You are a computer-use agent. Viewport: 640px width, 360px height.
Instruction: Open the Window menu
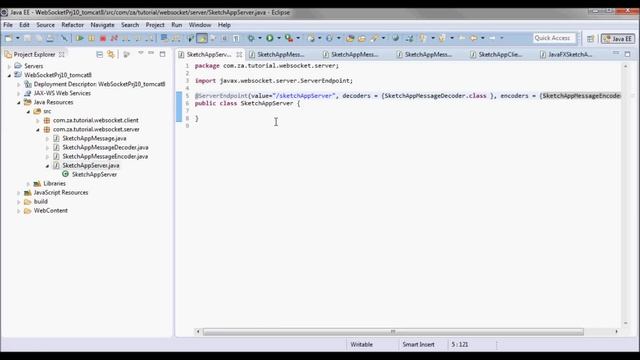point(200,25)
